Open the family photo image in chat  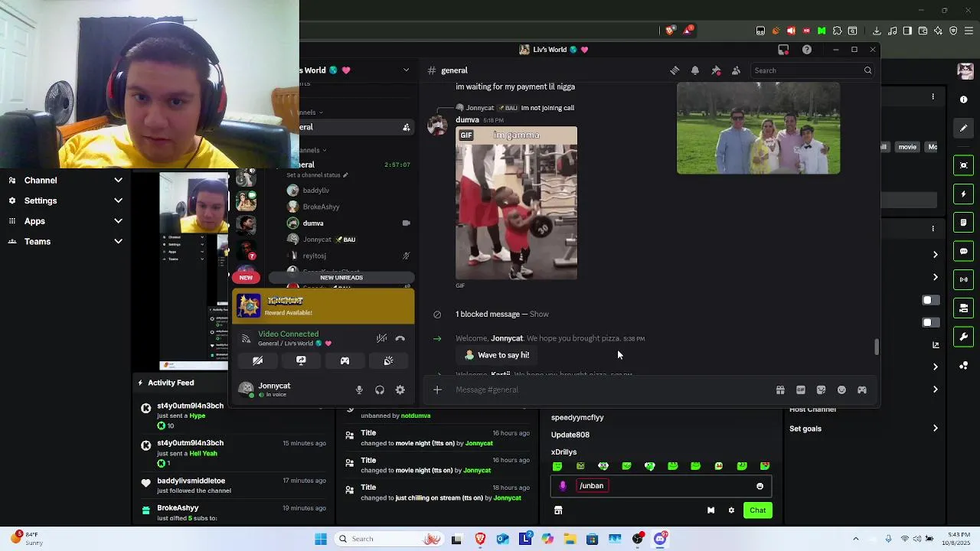(x=758, y=129)
